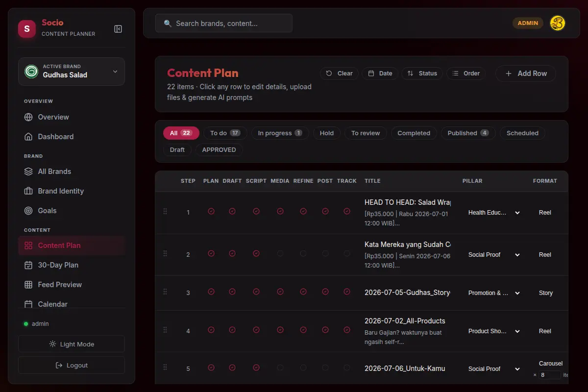Expand the Active Brand selector dropdown
This screenshot has height=392, width=588.
(x=72, y=72)
